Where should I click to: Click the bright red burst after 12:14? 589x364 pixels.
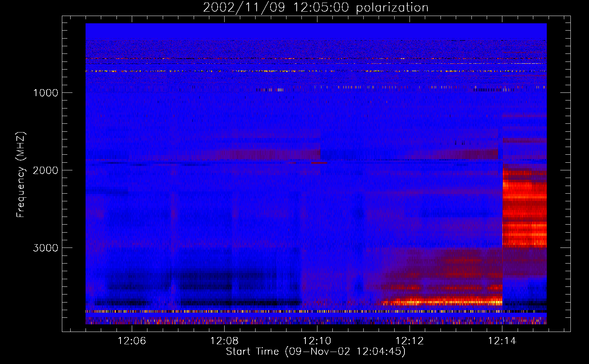click(525, 206)
